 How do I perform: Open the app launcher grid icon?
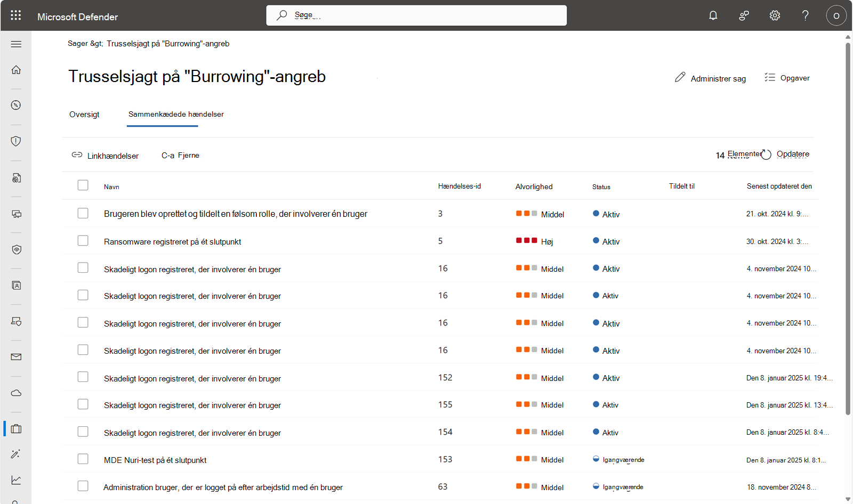(16, 15)
